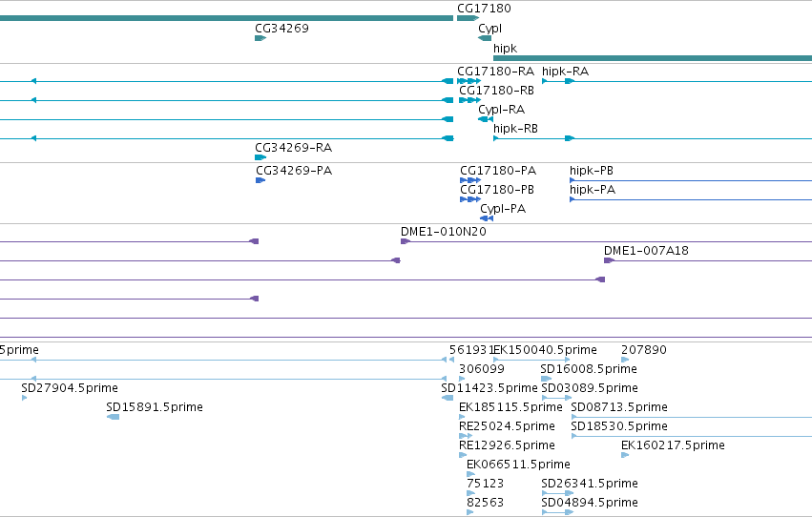The width and height of the screenshot is (812, 517).
Task: Click the SD15891.5prime EST glyph
Action: tap(113, 417)
